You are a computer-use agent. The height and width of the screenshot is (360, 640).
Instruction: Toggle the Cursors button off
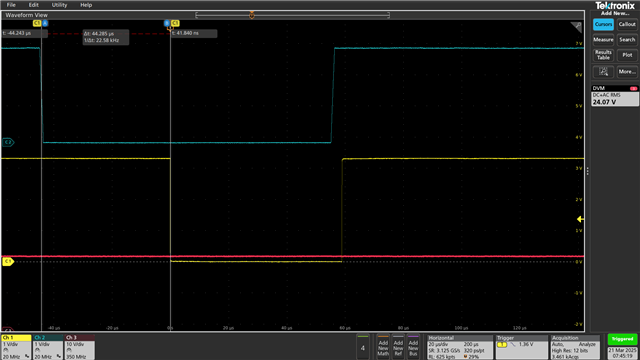[x=603, y=24]
